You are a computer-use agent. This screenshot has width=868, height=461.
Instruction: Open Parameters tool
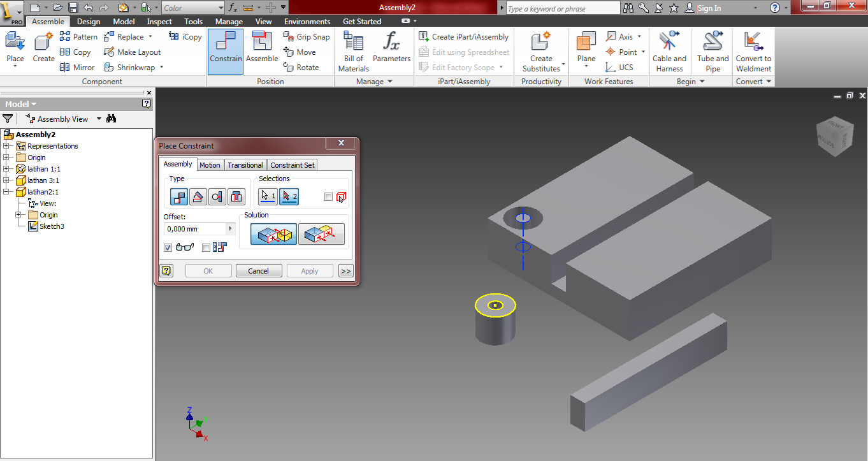tap(391, 48)
